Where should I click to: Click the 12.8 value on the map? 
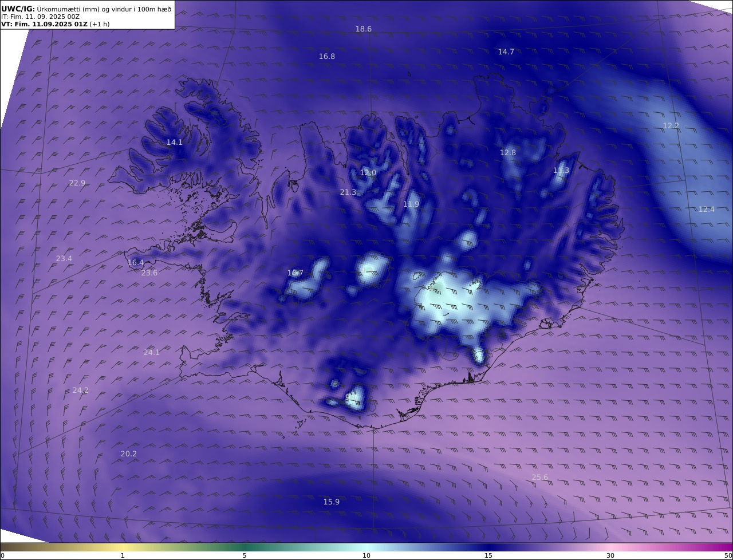tap(507, 152)
